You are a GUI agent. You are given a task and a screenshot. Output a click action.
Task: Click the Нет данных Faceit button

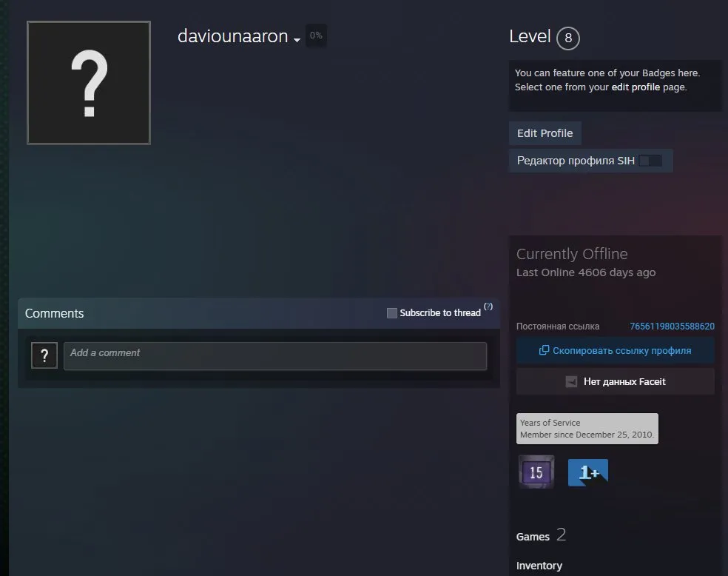616,382
